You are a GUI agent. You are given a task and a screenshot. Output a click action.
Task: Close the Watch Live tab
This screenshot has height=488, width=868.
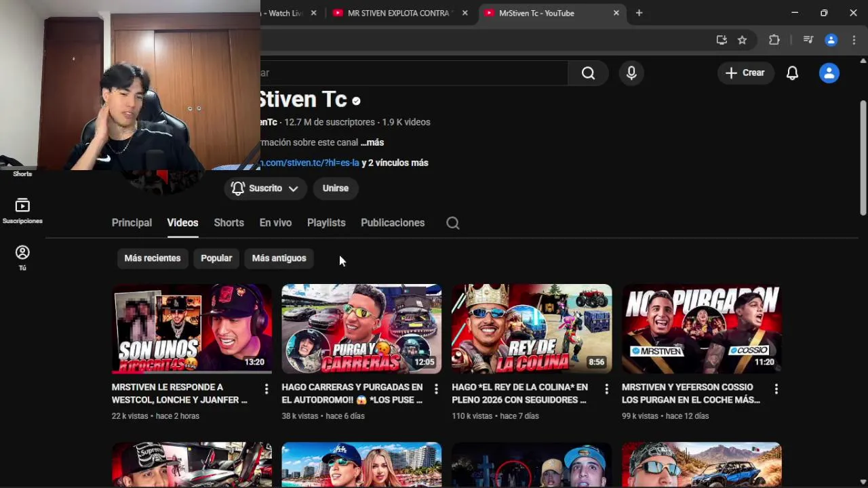pos(313,13)
